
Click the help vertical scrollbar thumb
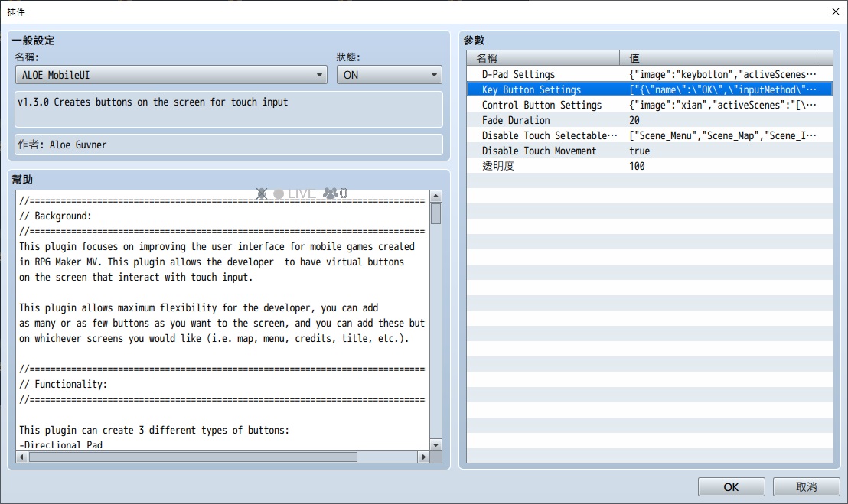(436, 213)
